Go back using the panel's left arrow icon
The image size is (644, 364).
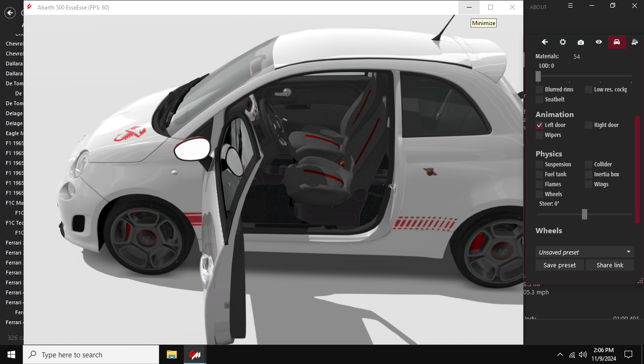tap(545, 42)
